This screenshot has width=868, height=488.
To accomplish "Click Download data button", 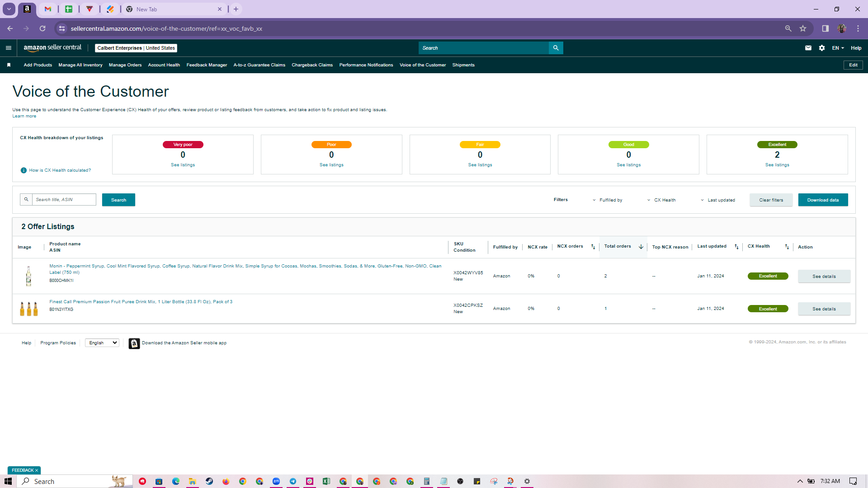I will coord(823,200).
